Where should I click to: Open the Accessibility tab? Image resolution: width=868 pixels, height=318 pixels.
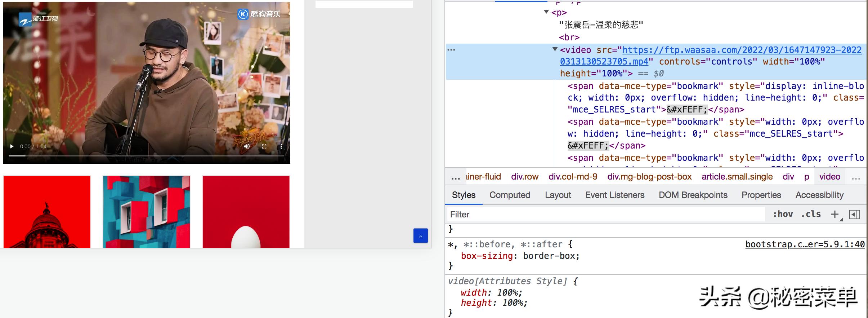tap(819, 195)
